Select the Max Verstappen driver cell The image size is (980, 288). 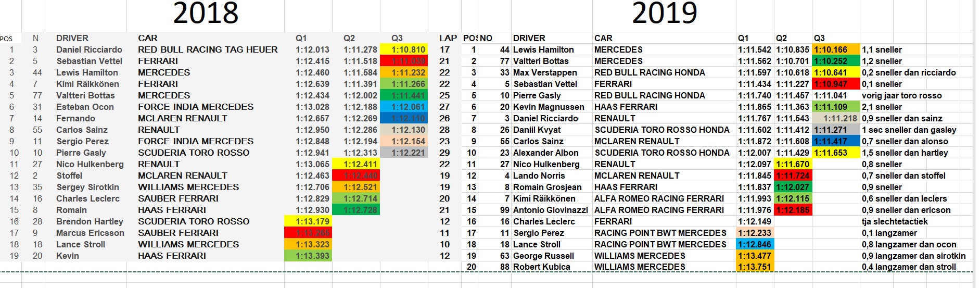pos(545,72)
